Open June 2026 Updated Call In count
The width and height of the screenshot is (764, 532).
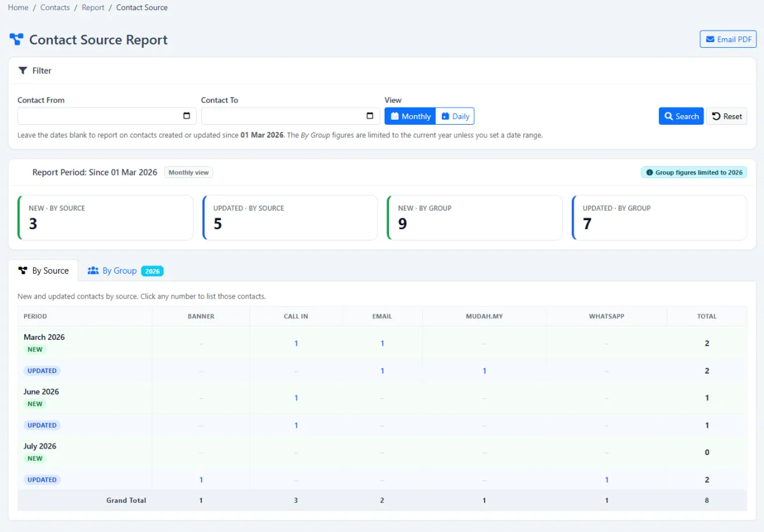pos(296,425)
